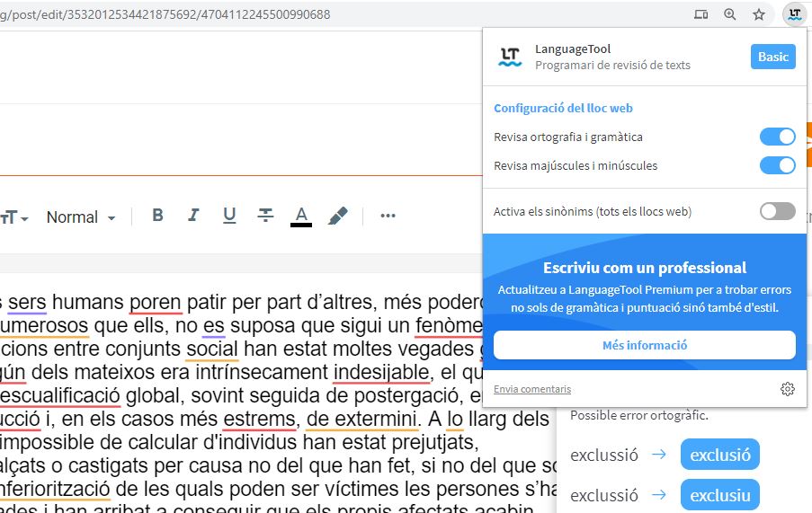Open the 'Envia comentaris' link
Viewport: 812px width, 513px height.
[x=531, y=389]
